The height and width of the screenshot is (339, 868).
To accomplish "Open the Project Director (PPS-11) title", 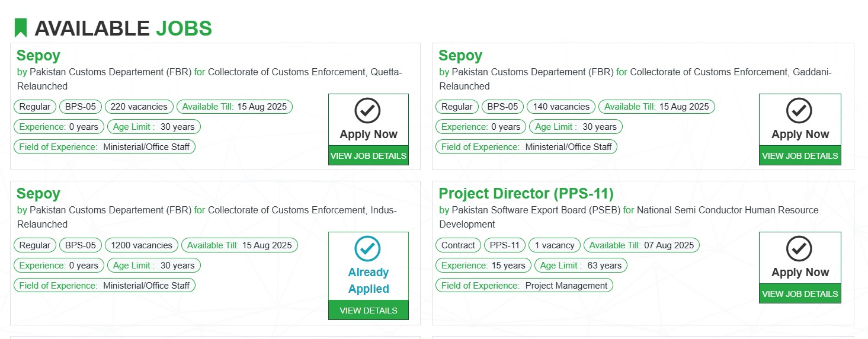I will point(526,194).
